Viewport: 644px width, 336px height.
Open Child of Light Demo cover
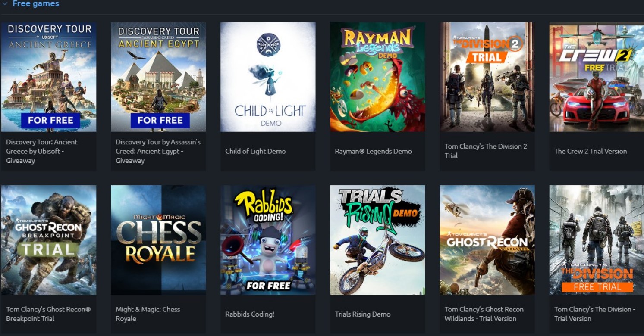pos(268,77)
